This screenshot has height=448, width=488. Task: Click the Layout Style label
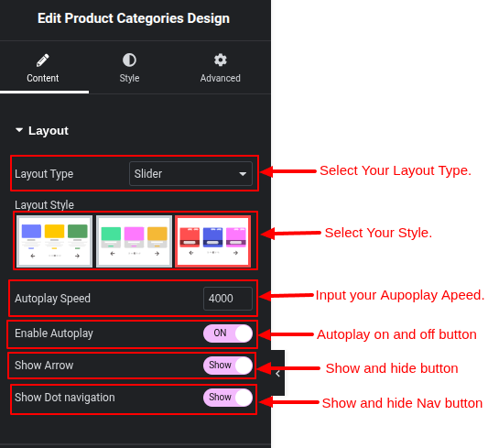[x=44, y=205]
